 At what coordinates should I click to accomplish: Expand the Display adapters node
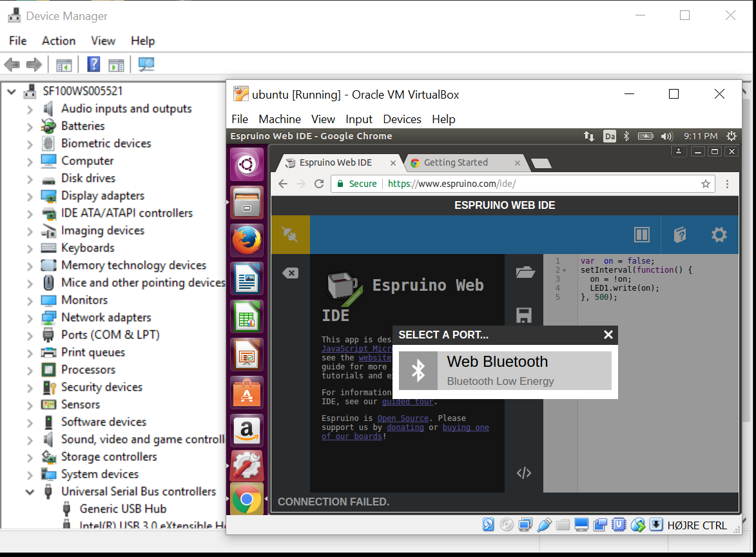pos(30,196)
